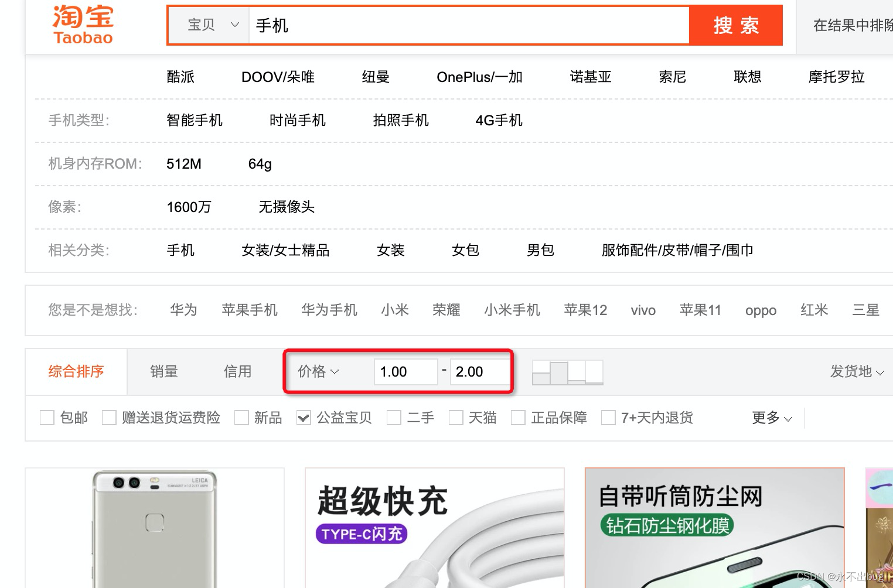Click the 在结果中排除 option
The width and height of the screenshot is (893, 588).
tap(853, 25)
